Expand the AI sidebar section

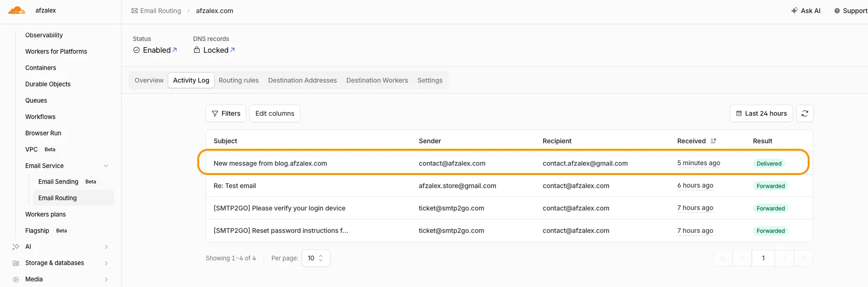[106, 246]
